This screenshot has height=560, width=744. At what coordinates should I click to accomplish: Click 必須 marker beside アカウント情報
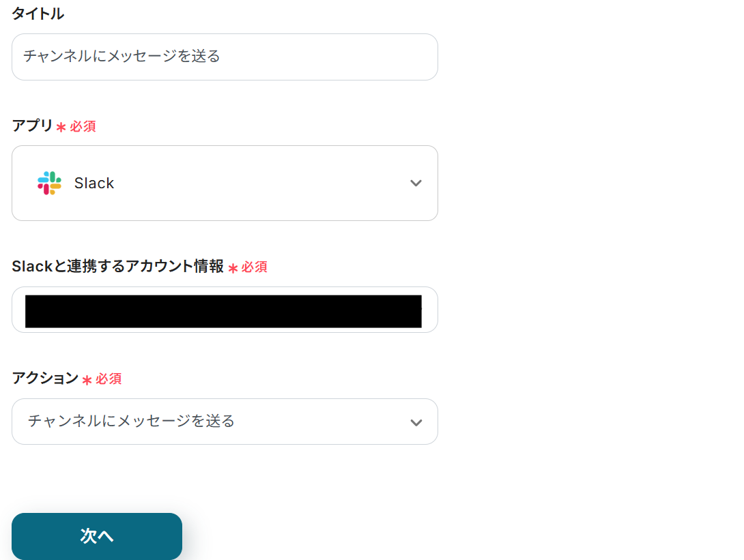click(x=255, y=267)
